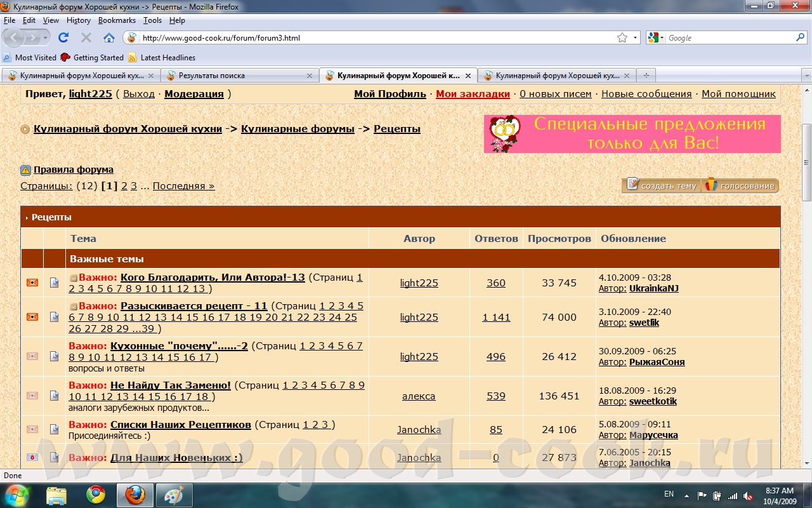The width and height of the screenshot is (812, 508).
Task: Click the Windows Start button
Action: click(x=16, y=494)
